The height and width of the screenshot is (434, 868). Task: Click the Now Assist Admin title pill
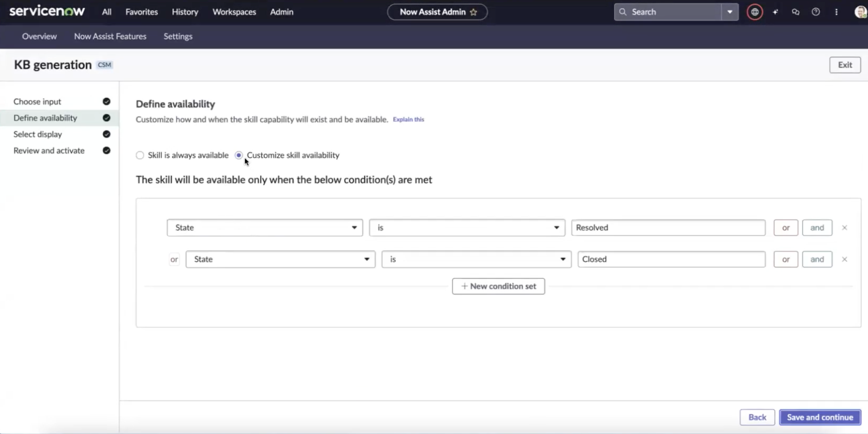coord(437,12)
